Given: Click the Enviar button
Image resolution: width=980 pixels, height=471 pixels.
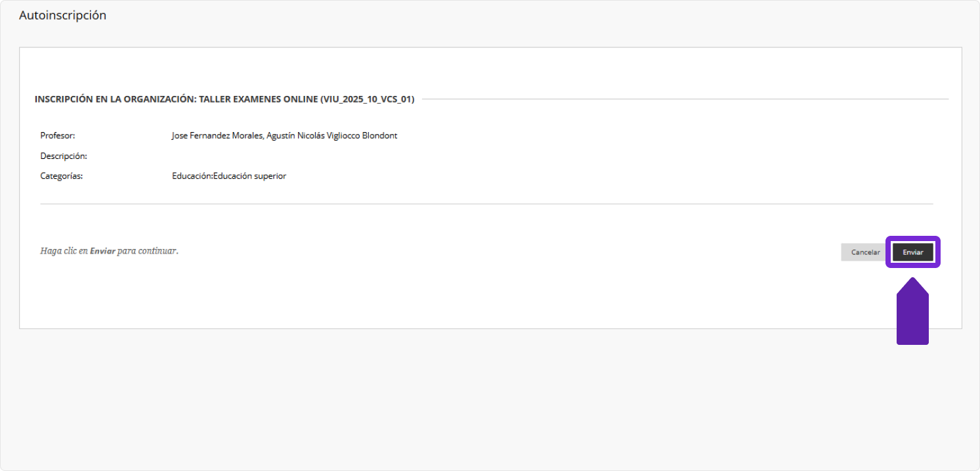Looking at the screenshot, I should (912, 252).
